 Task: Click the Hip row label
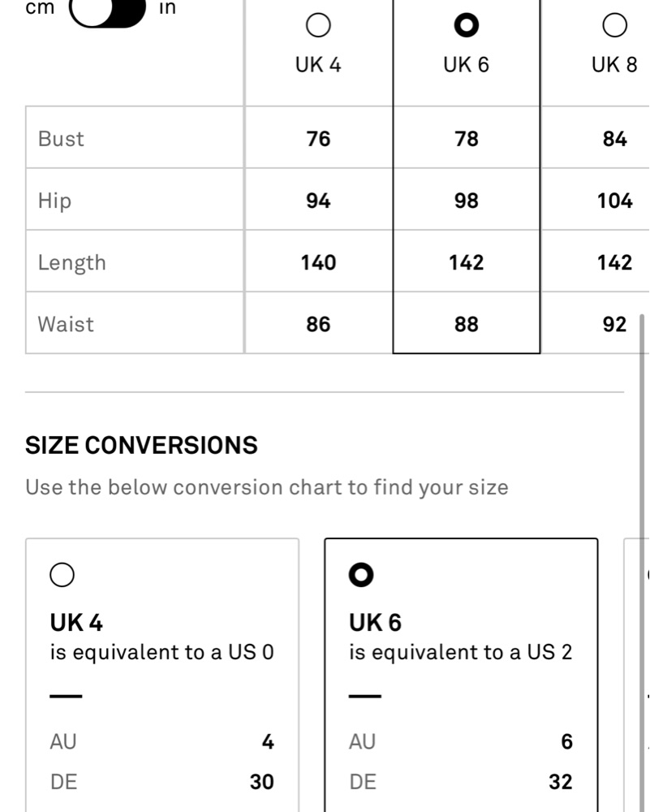(54, 201)
